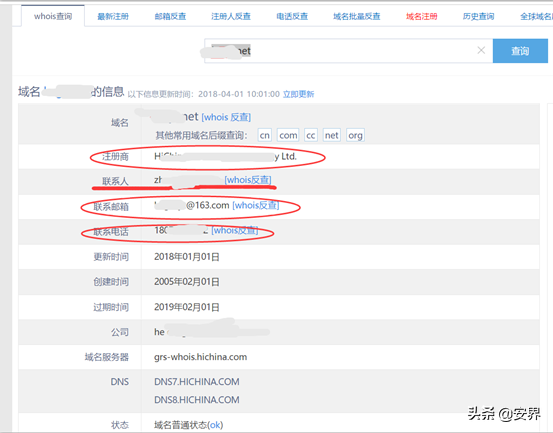This screenshot has height=433, width=553.
Task: Click the blue 查询 search button
Action: coord(520,51)
